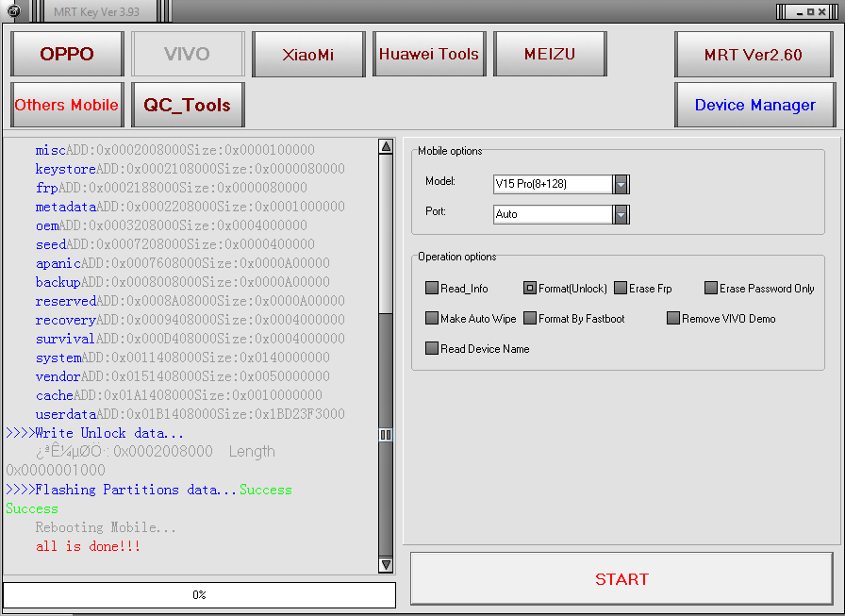Click the 'cache' partition log line
Image resolution: width=845 pixels, height=616 pixels.
coord(179,395)
